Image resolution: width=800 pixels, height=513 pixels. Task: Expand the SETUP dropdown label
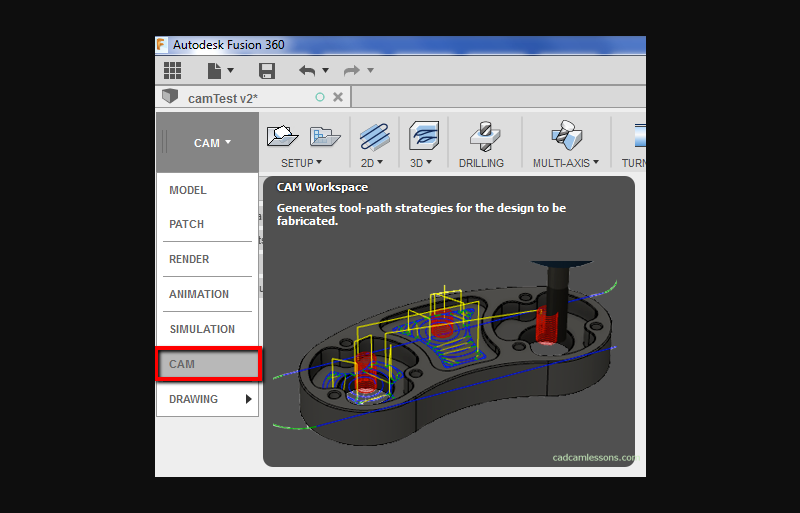(x=302, y=163)
